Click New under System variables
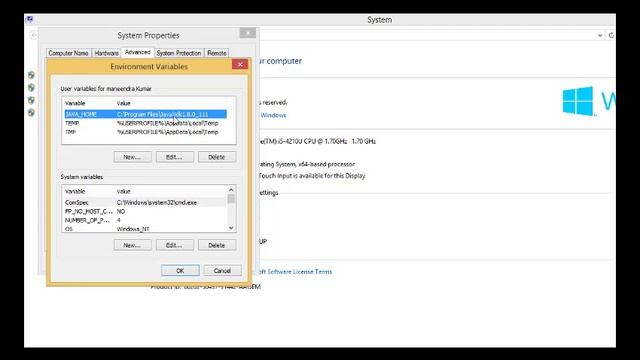 pos(133,245)
